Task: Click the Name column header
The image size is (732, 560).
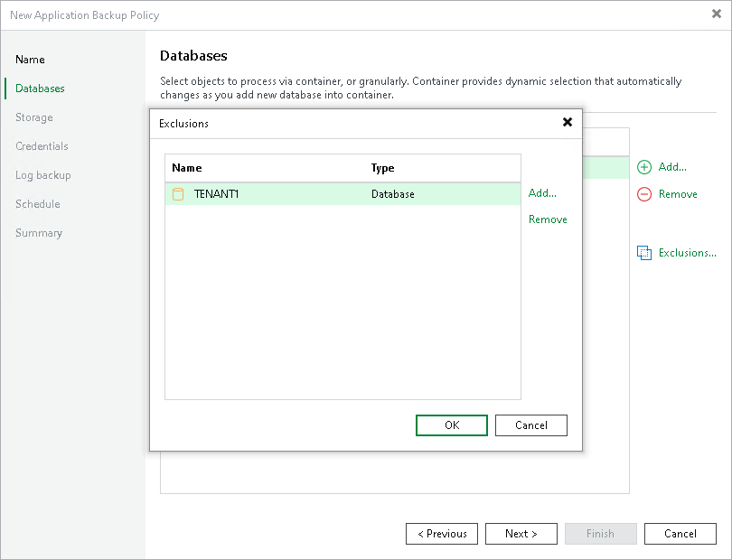Action: [x=188, y=168]
